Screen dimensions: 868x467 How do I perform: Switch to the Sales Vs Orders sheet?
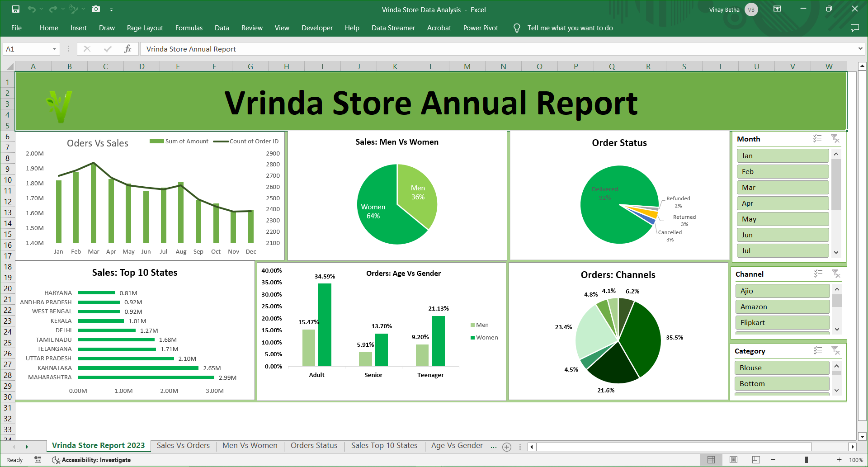point(183,446)
